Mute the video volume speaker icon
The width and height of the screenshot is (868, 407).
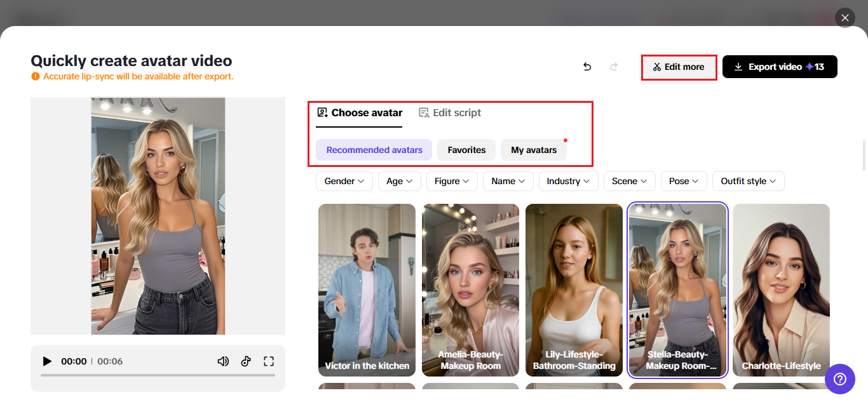[223, 361]
